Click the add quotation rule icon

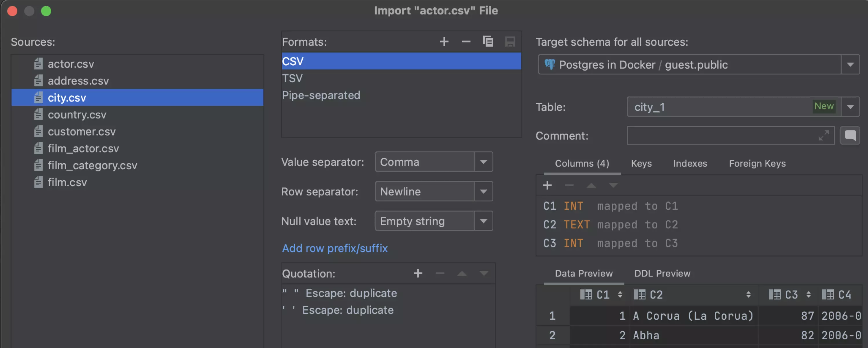pyautogui.click(x=418, y=273)
